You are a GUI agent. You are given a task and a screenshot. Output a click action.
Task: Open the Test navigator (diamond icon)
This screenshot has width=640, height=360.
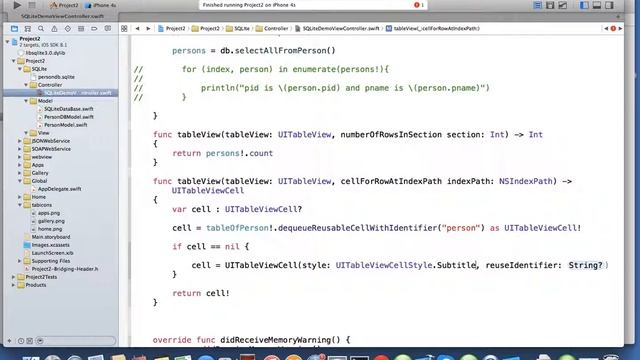(68, 29)
